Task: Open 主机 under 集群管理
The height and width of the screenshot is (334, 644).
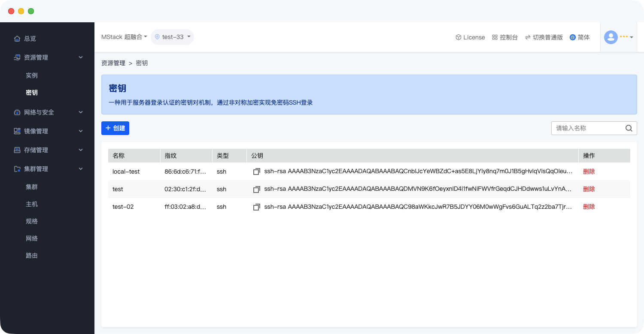Action: point(32,204)
